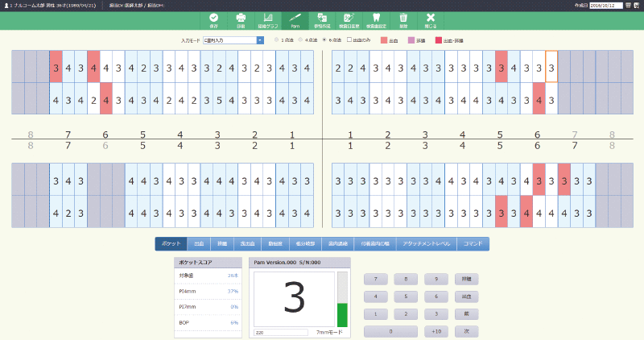The height and width of the screenshot is (340, 644).
Task: Open the 入力モード dropdown
Action: point(233,40)
